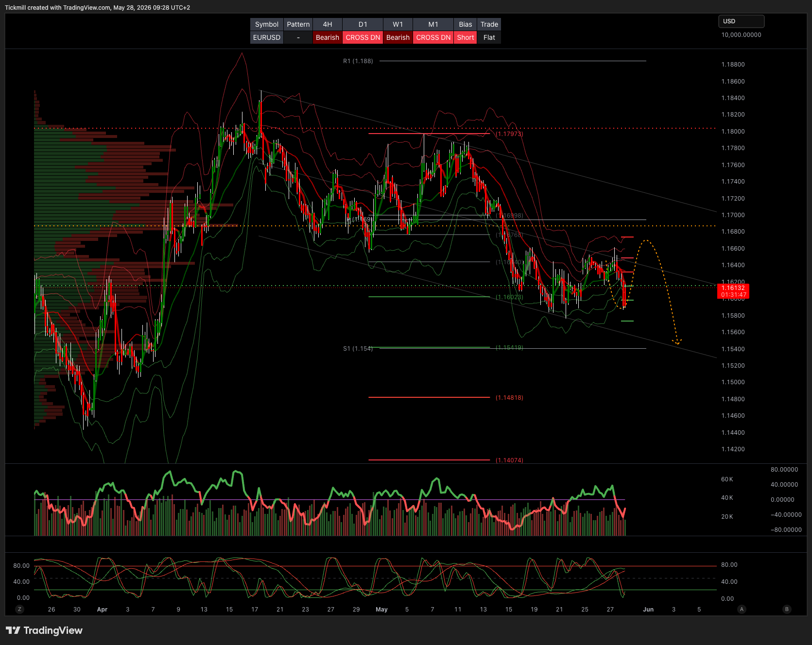
Task: Click the Flat trade cell
Action: 489,37
